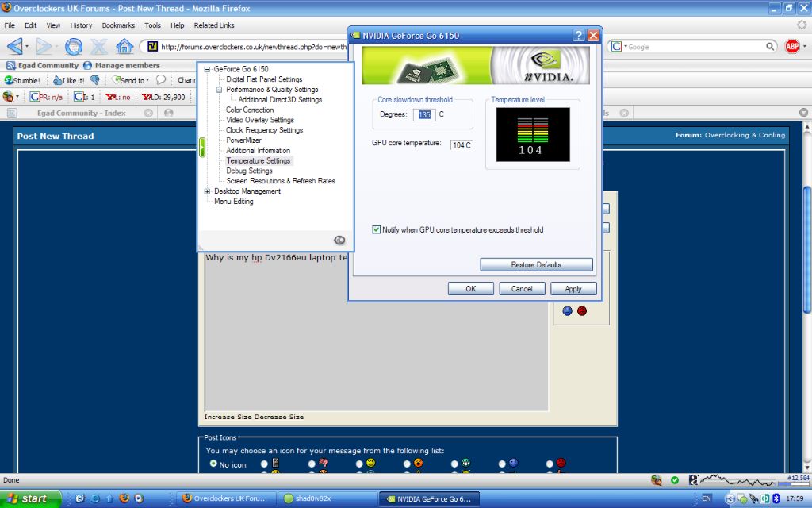Select the 'No icon' radio button
The width and height of the screenshot is (812, 508).
(x=213, y=464)
